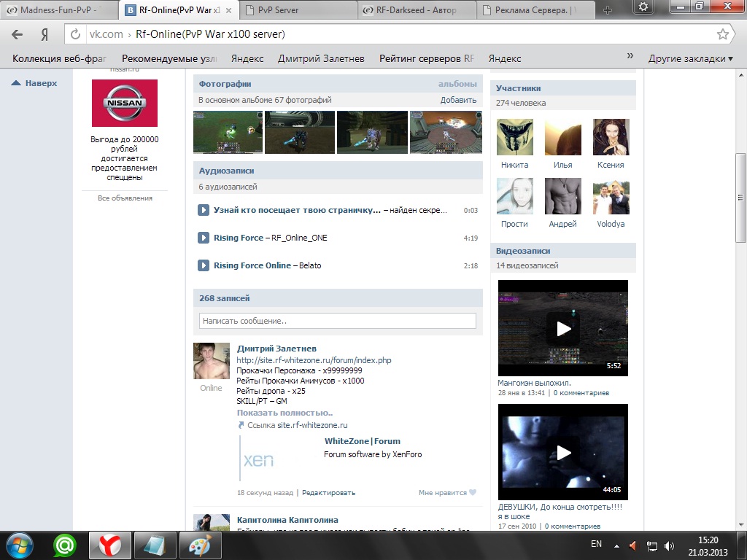747x560 pixels.
Task: Play the video 'Мангомэн выложил.'
Action: click(562, 328)
